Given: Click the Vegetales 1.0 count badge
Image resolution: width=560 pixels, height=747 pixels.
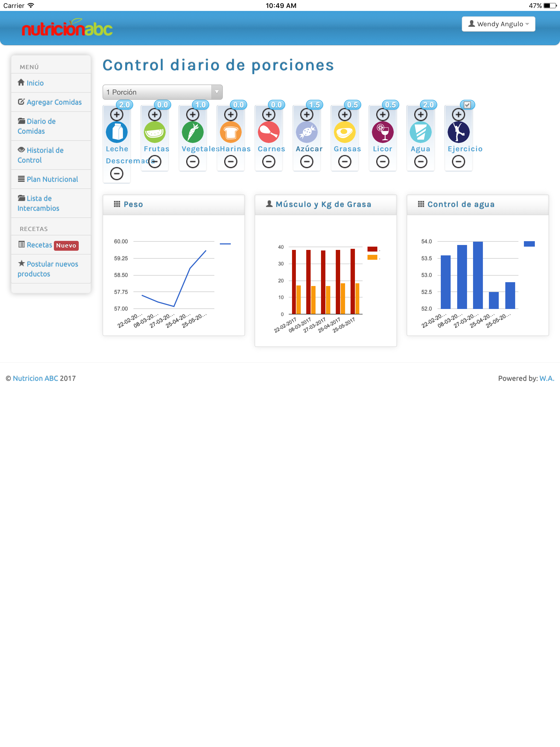Looking at the screenshot, I should [200, 105].
